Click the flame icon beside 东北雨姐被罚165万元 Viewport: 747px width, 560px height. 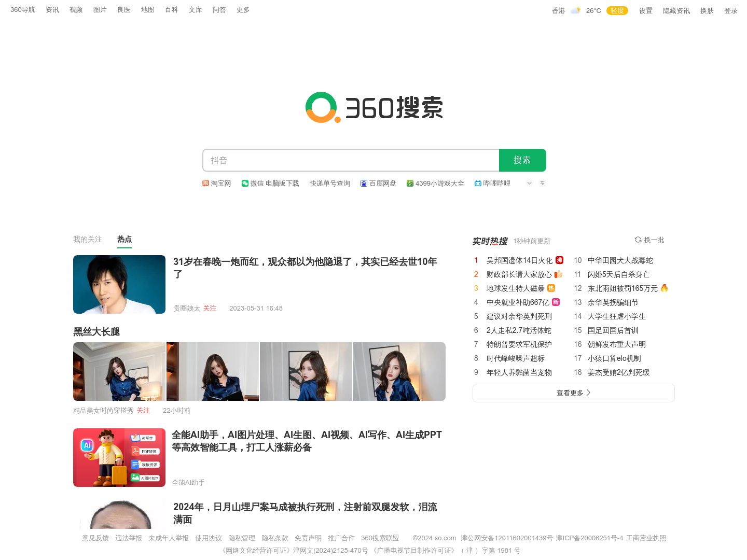click(665, 288)
